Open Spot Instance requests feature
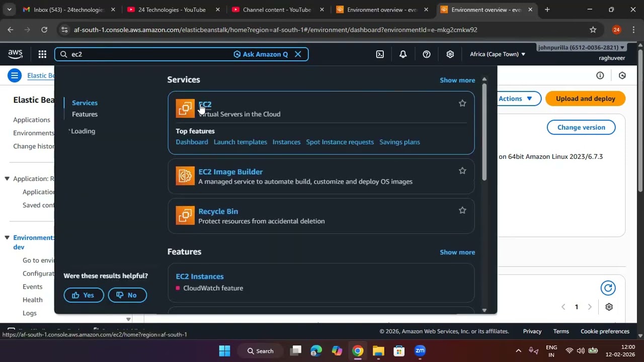The height and width of the screenshot is (362, 644). [x=340, y=142]
